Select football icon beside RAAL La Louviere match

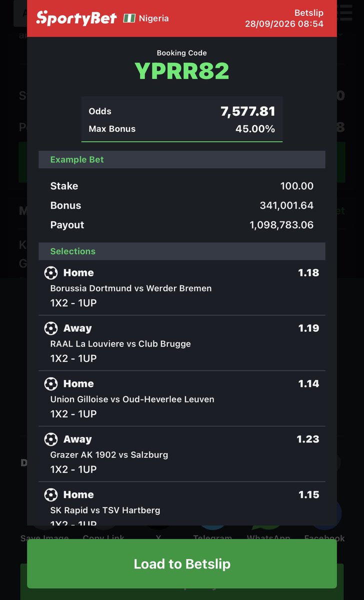[x=51, y=328]
